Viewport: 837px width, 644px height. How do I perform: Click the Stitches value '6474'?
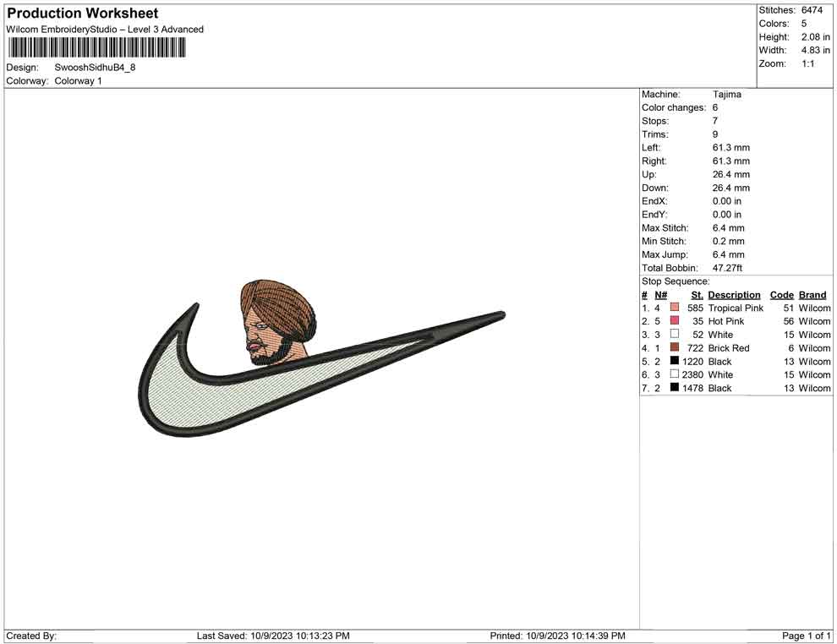click(812, 10)
